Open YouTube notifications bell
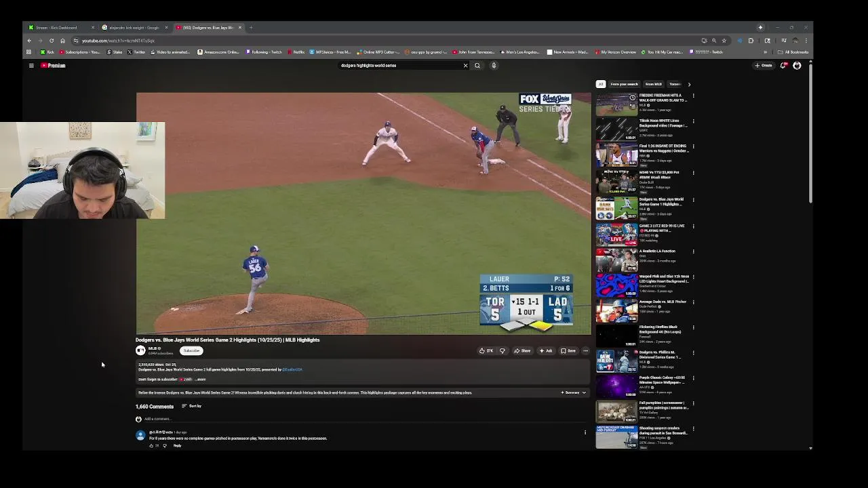868x488 pixels. (x=783, y=66)
